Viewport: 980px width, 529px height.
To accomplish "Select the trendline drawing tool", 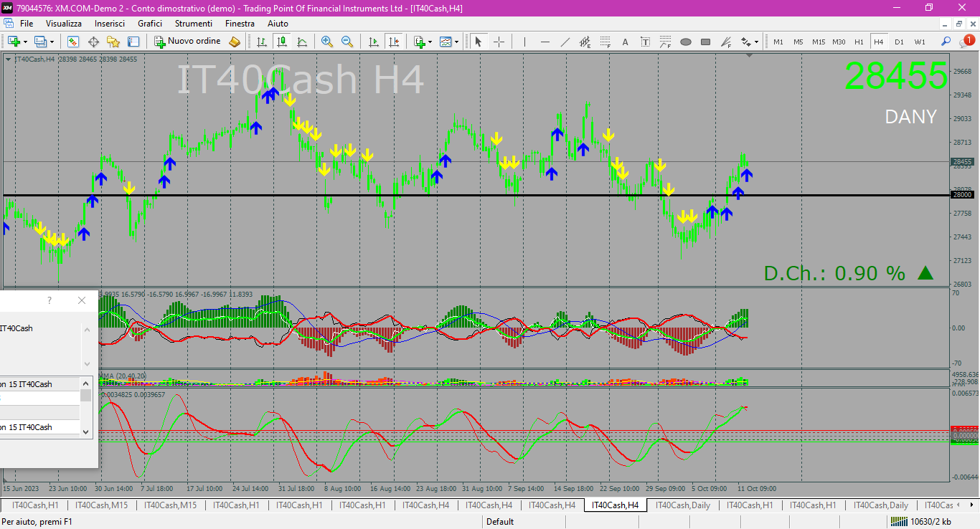I will pos(565,42).
